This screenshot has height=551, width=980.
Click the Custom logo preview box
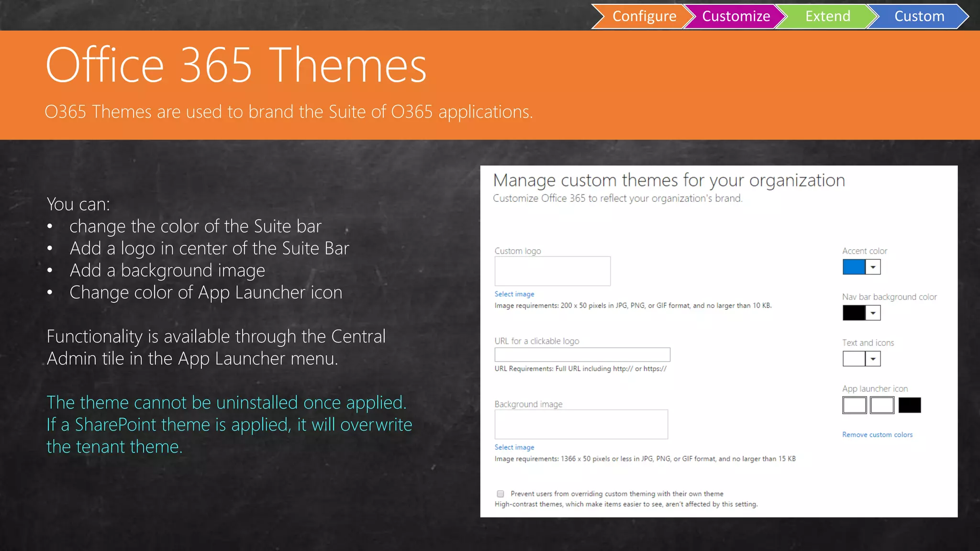(553, 271)
